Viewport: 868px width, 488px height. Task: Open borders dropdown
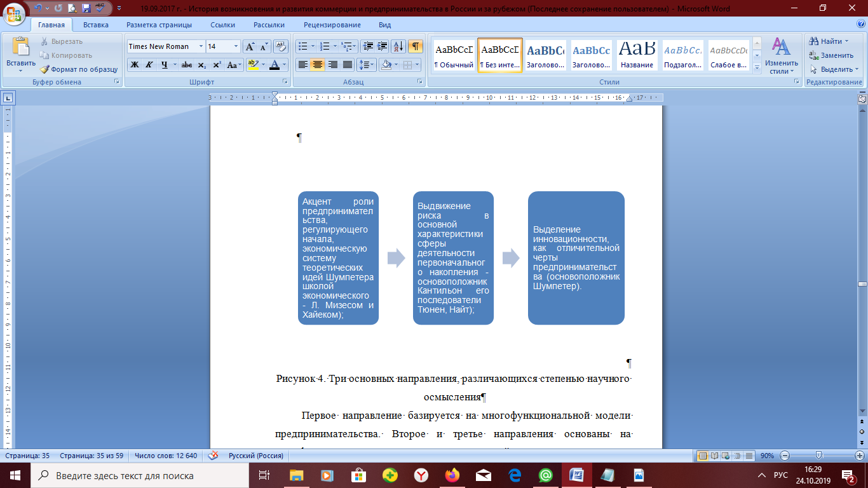pos(416,65)
